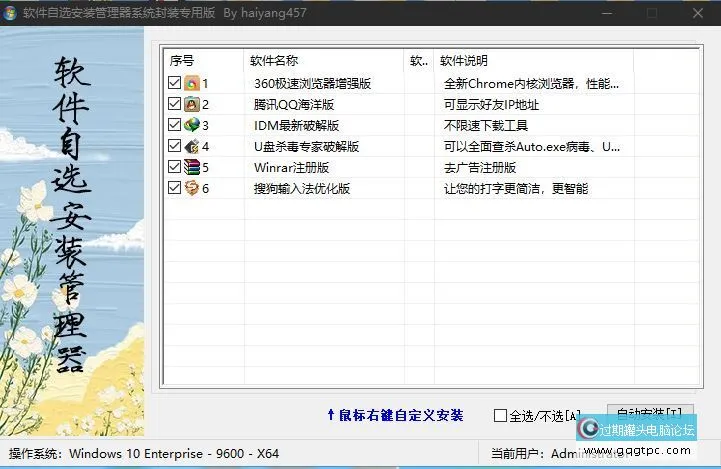Screen dimensions: 721x469
Task: Click the 软件名称 column header
Action: [324, 61]
